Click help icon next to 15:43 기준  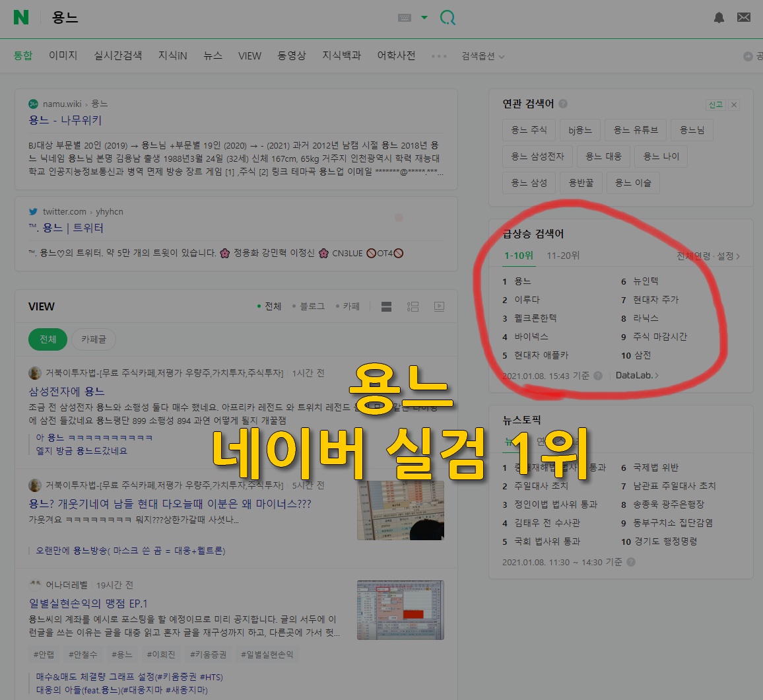[x=598, y=376]
